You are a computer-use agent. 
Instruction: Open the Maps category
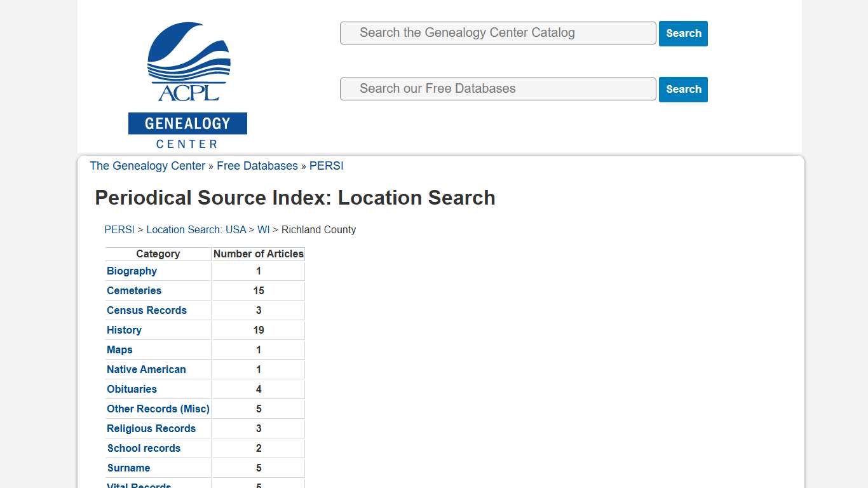(119, 349)
